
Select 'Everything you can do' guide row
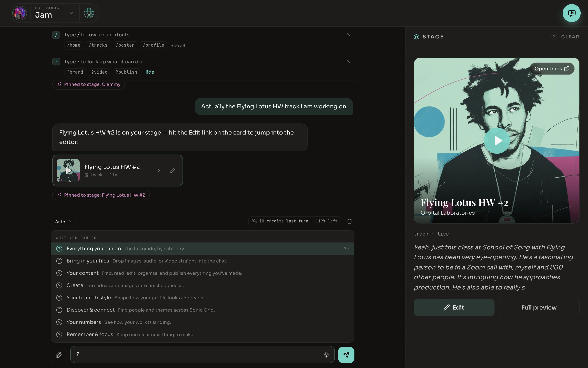(202, 248)
